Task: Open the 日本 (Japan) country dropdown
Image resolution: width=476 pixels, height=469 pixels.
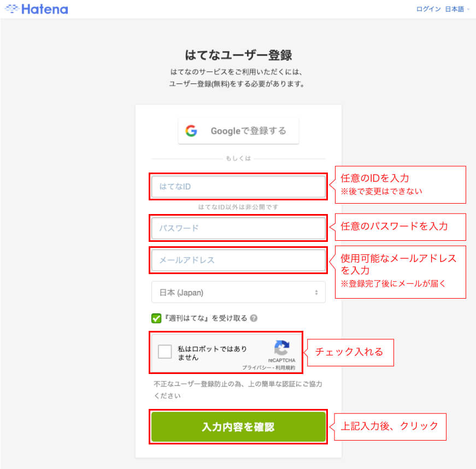Action: 238,292
